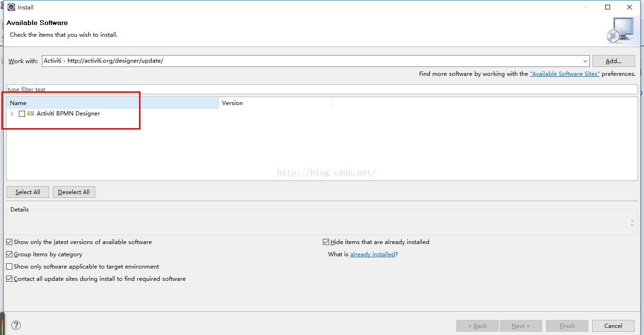Toggle Show only the latest versions checkbox

[9, 242]
